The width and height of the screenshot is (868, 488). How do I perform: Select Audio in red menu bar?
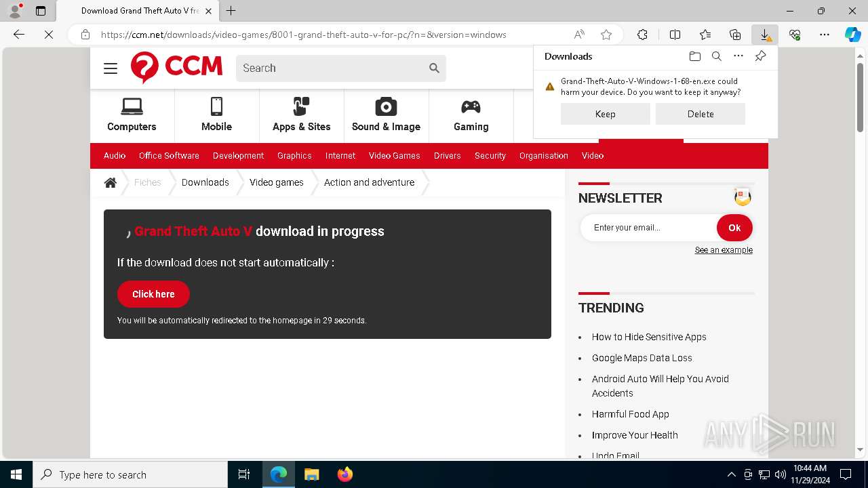(115, 156)
